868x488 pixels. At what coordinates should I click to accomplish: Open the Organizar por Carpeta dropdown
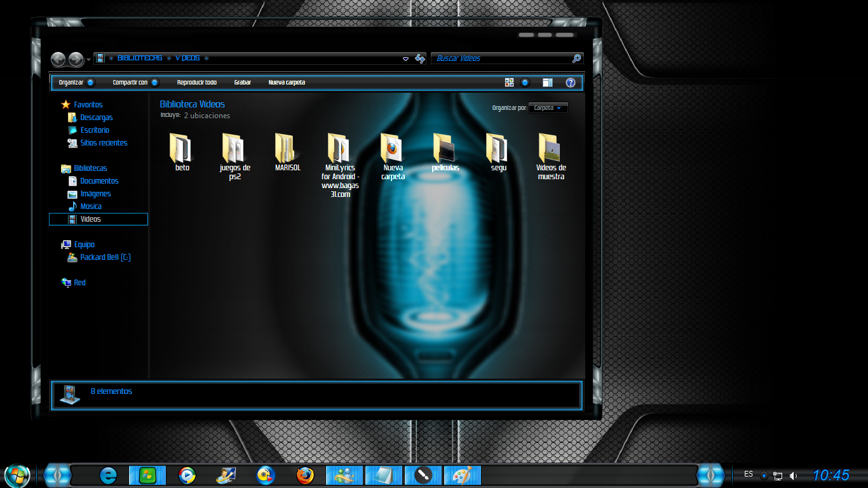pyautogui.click(x=548, y=108)
